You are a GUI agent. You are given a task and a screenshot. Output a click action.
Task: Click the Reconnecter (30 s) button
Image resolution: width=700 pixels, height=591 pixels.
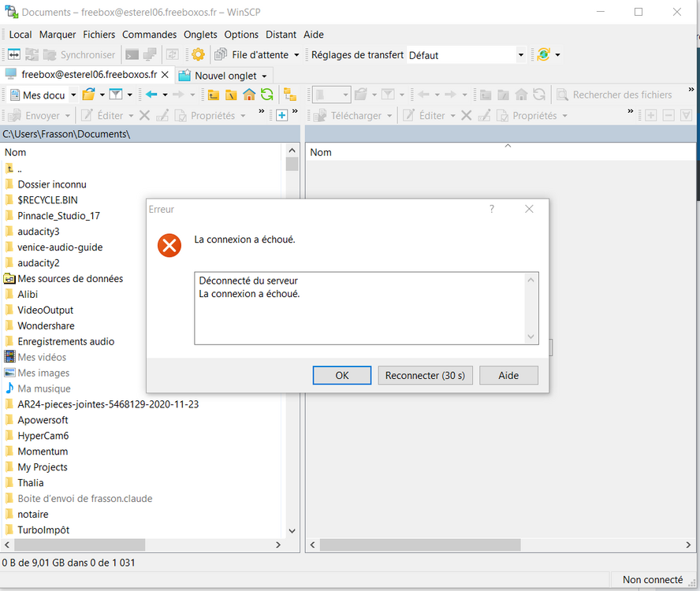click(x=425, y=375)
